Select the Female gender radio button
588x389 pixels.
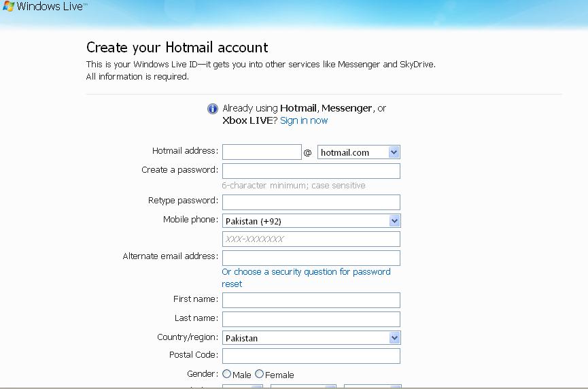point(259,374)
